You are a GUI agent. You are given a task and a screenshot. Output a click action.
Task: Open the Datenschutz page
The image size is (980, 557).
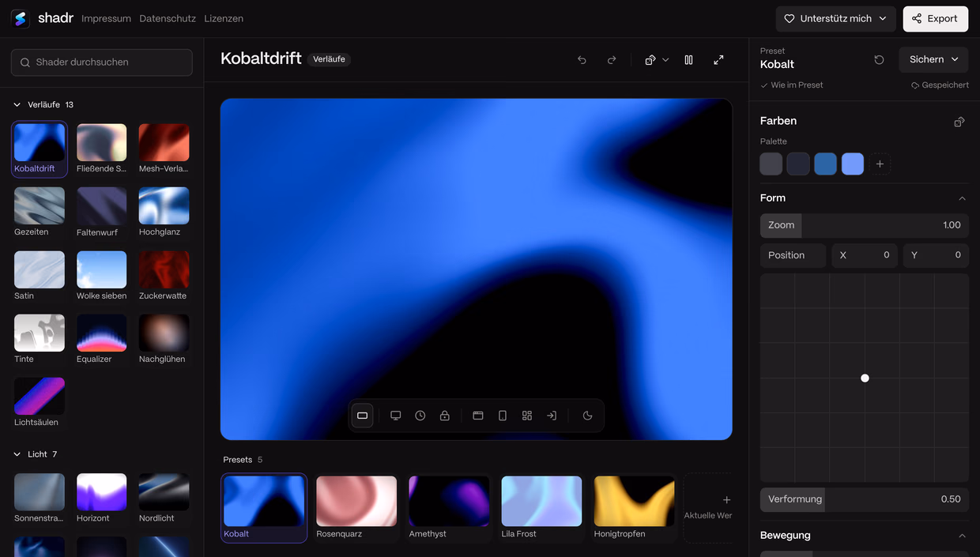click(168, 18)
